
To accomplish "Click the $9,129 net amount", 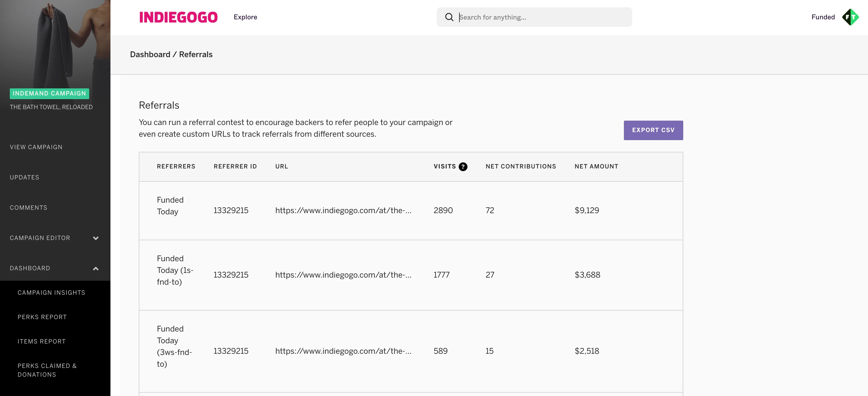I will point(587,210).
